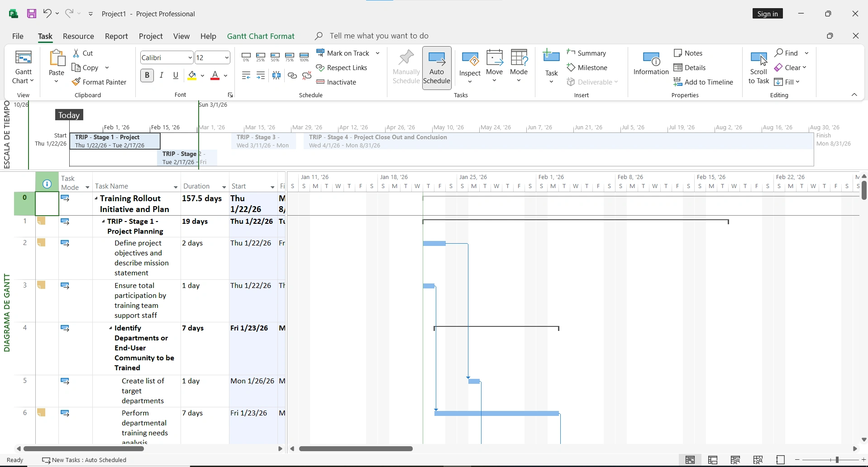Unlink tasks using broken chain icon
Viewport: 868px width, 467px height.
307,75
